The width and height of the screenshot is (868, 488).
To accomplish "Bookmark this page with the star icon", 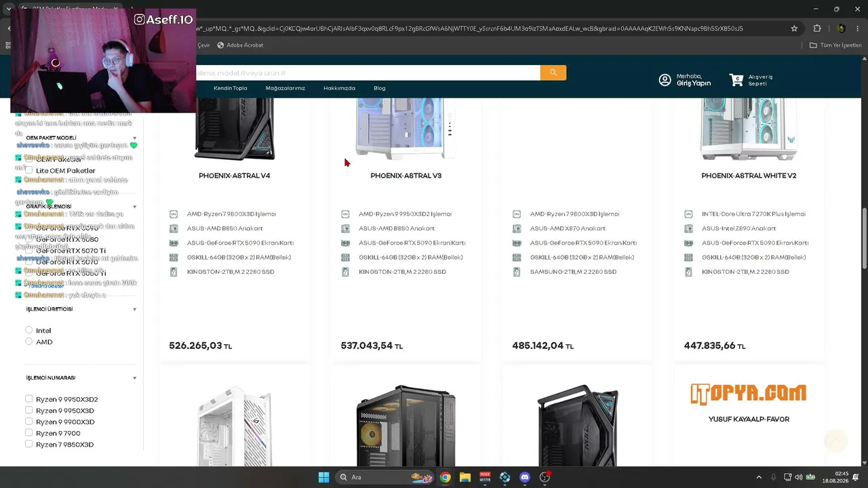I will tap(794, 28).
